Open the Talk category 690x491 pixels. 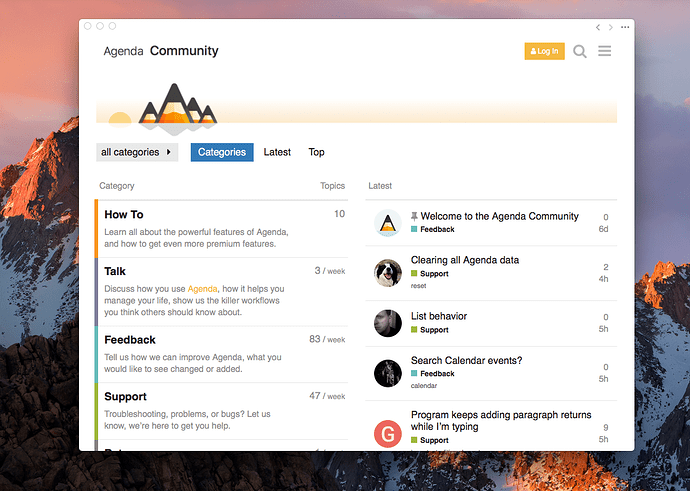click(115, 271)
